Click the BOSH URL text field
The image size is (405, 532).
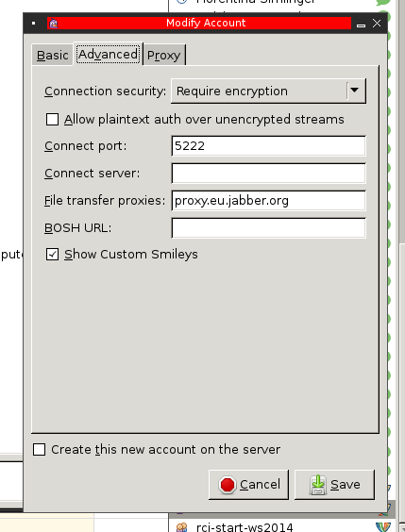[268, 228]
